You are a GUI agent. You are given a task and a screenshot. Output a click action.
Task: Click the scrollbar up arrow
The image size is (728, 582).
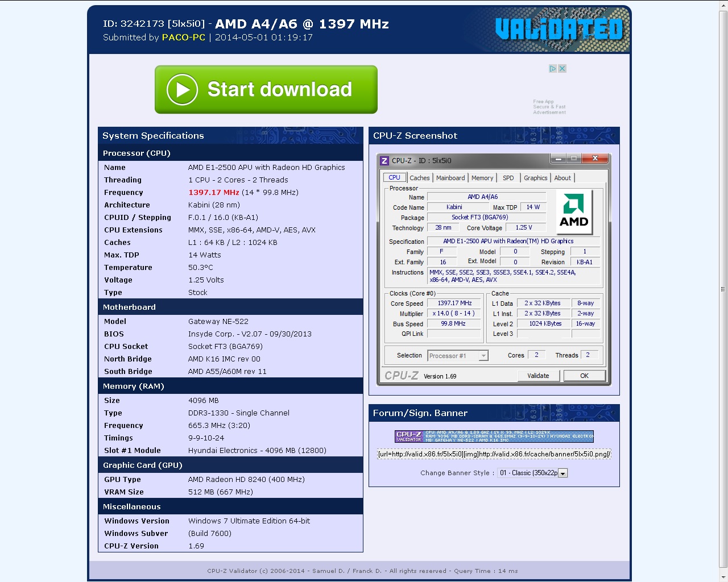coord(723,6)
